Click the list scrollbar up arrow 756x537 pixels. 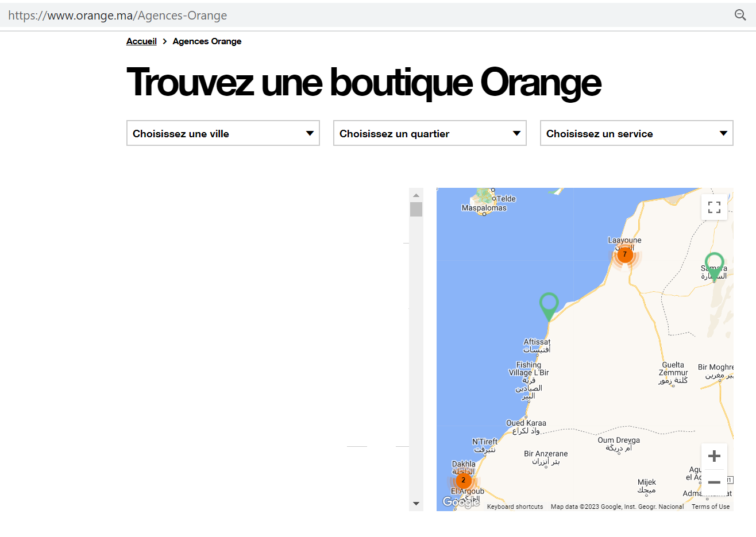416,195
